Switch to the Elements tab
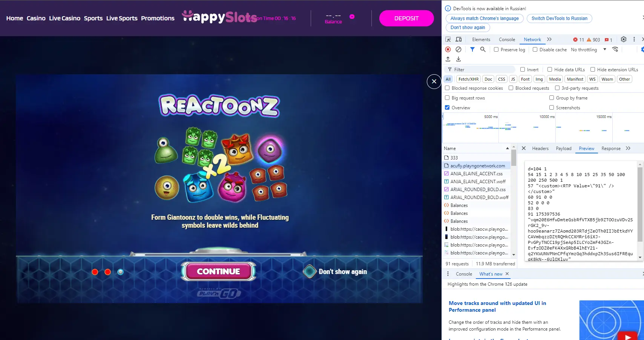The height and width of the screenshot is (340, 644). [x=481, y=40]
